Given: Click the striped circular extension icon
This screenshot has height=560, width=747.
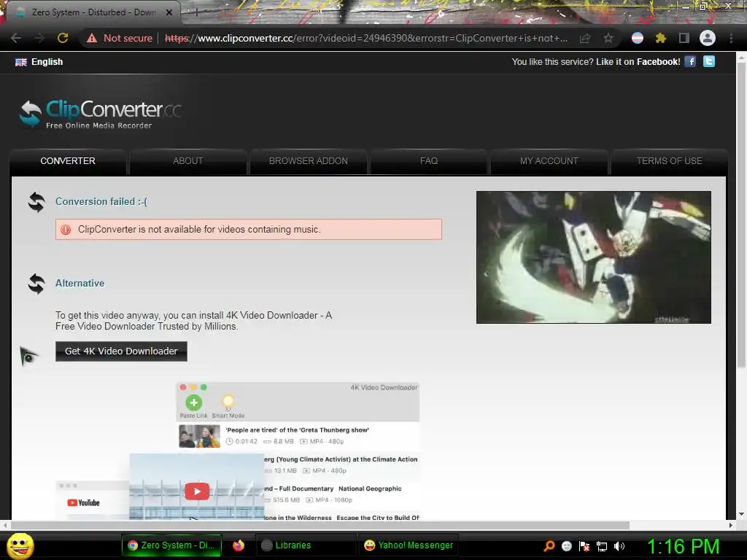Looking at the screenshot, I should (x=638, y=38).
